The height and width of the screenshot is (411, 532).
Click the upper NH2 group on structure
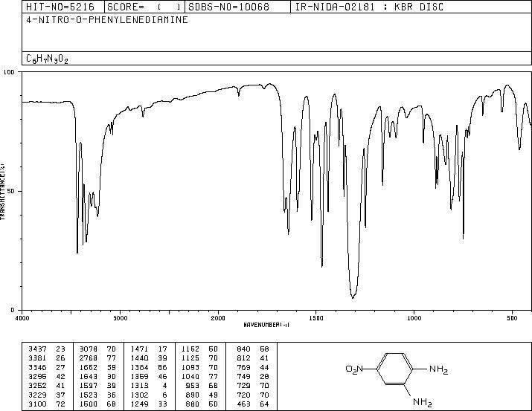click(x=439, y=369)
